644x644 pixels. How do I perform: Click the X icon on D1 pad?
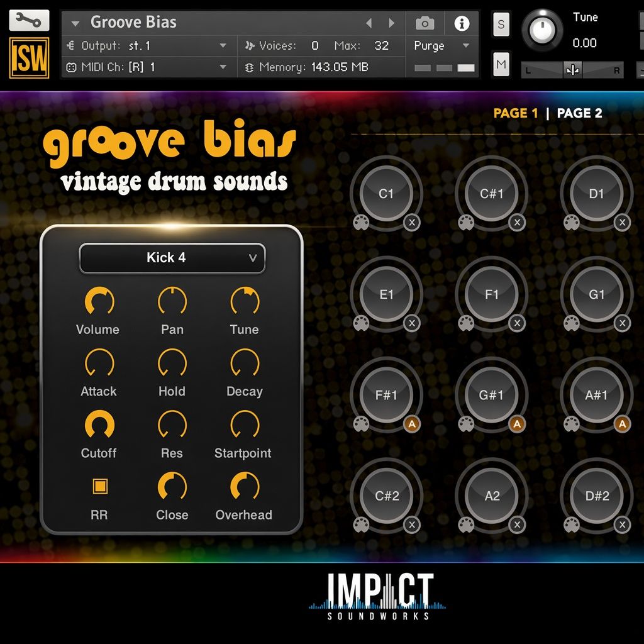[x=622, y=223]
